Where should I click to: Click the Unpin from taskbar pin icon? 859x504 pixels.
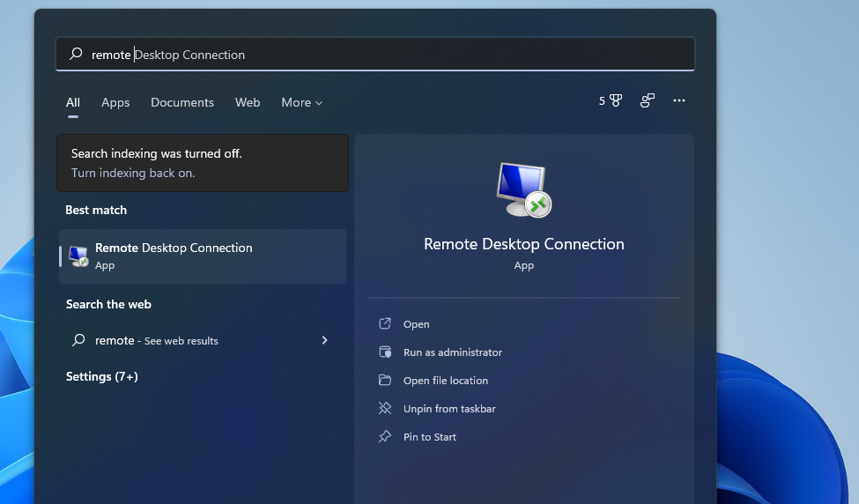click(385, 409)
